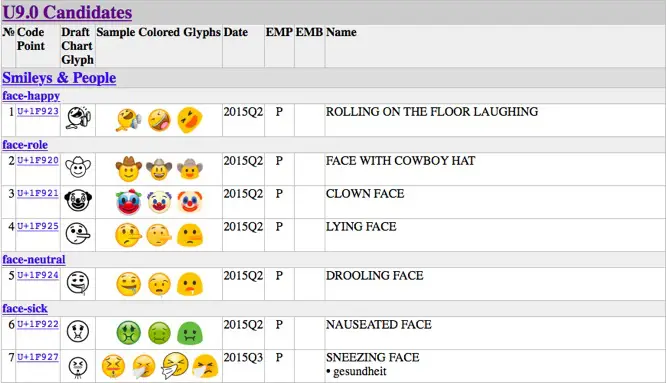This screenshot has height=383, width=666.
Task: Open code point U+1F923 link
Action: tap(38, 111)
